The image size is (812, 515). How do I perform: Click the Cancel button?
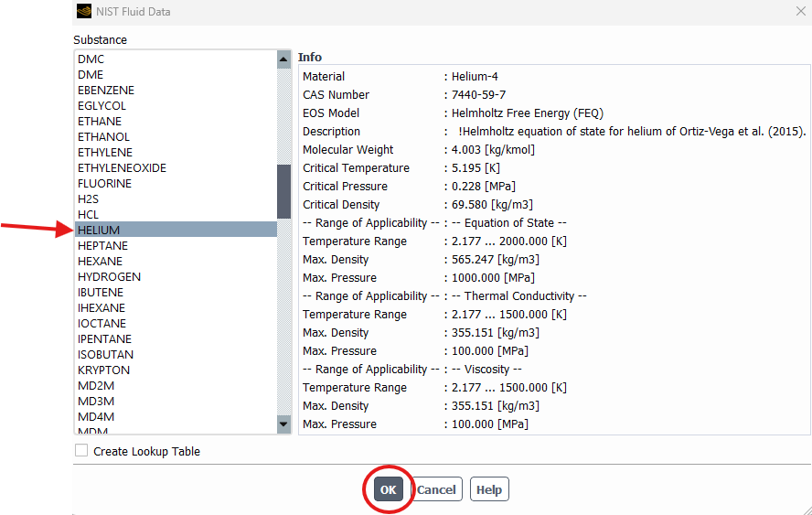point(436,489)
